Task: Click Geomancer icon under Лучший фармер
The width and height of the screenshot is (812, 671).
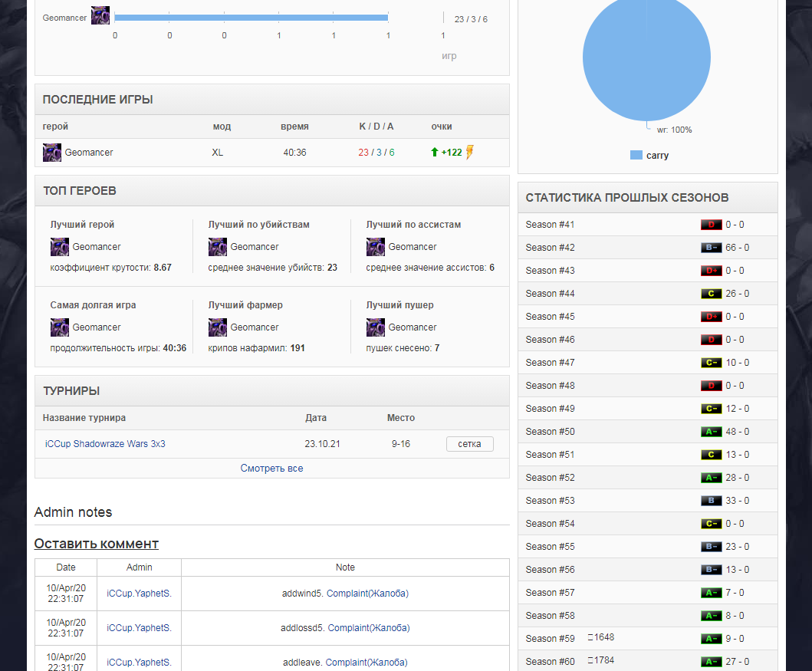Action: point(218,327)
